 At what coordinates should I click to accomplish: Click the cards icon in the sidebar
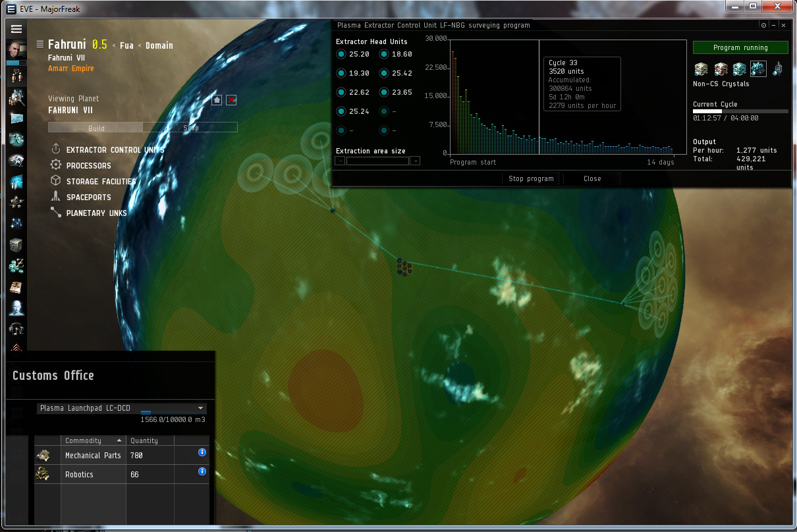tap(16, 160)
